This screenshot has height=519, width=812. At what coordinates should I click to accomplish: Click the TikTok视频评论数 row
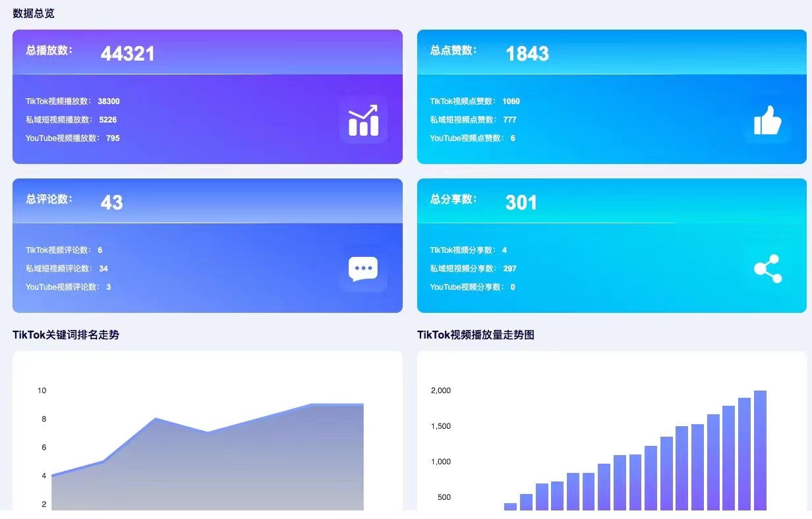tap(64, 250)
